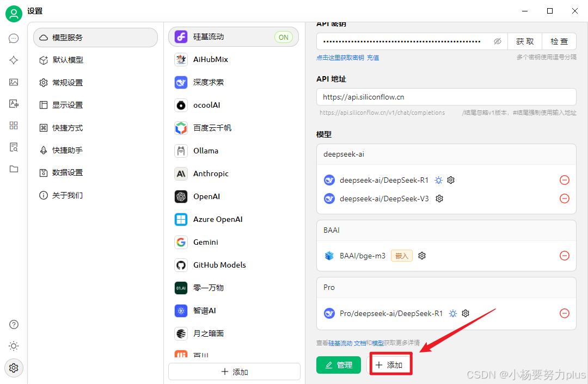Open the 充值 link
The width and height of the screenshot is (588, 384).
tap(373, 58)
